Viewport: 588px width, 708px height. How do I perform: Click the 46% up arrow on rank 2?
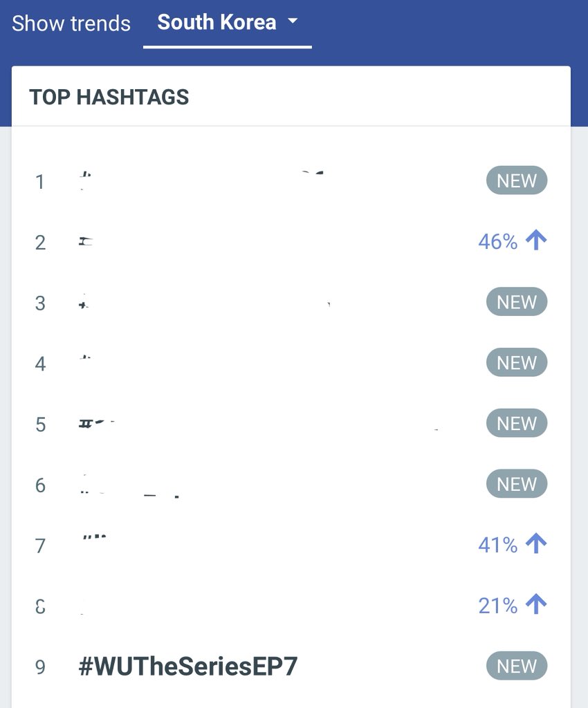tap(536, 240)
